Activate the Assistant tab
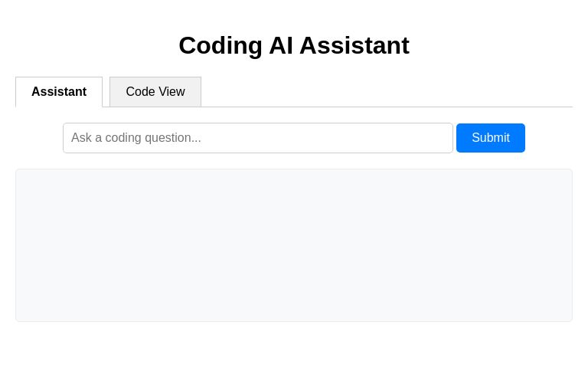Image resolution: width=588 pixels, height=368 pixels. point(59,92)
